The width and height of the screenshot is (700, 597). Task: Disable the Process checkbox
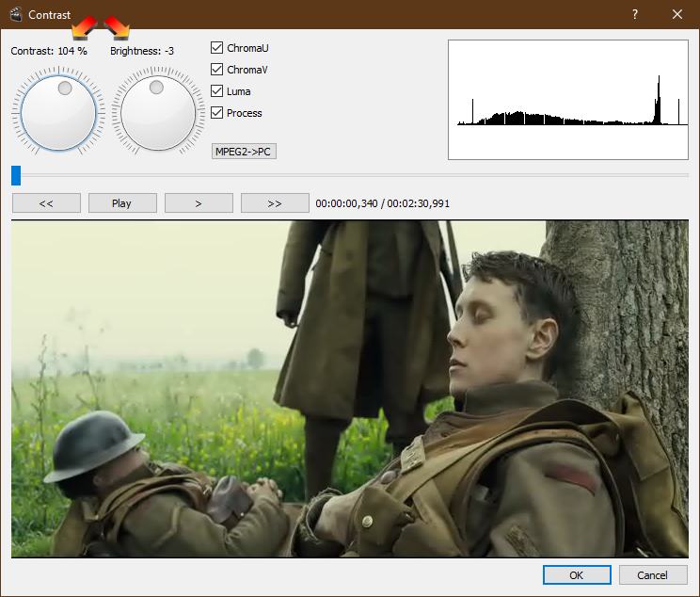[x=216, y=113]
